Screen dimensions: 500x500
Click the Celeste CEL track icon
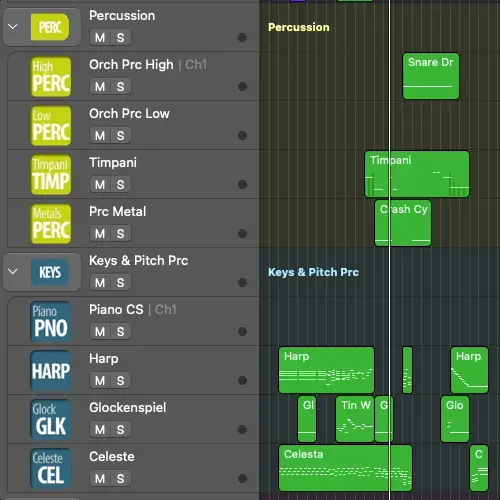pos(51,469)
